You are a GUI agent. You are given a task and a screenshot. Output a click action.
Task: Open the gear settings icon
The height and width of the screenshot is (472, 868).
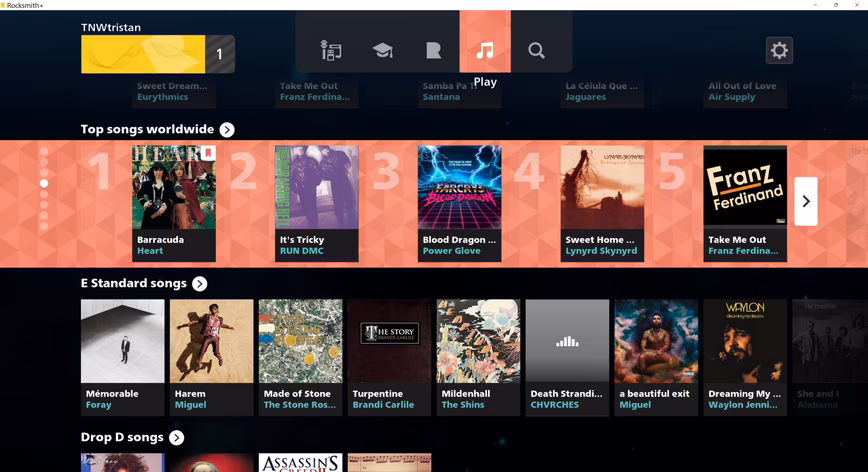[779, 50]
